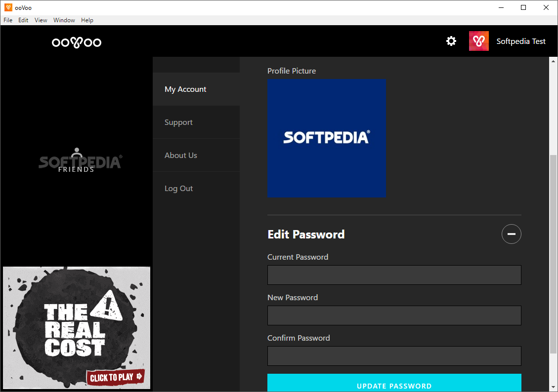Click the Friends label
The image size is (558, 392).
(x=76, y=169)
